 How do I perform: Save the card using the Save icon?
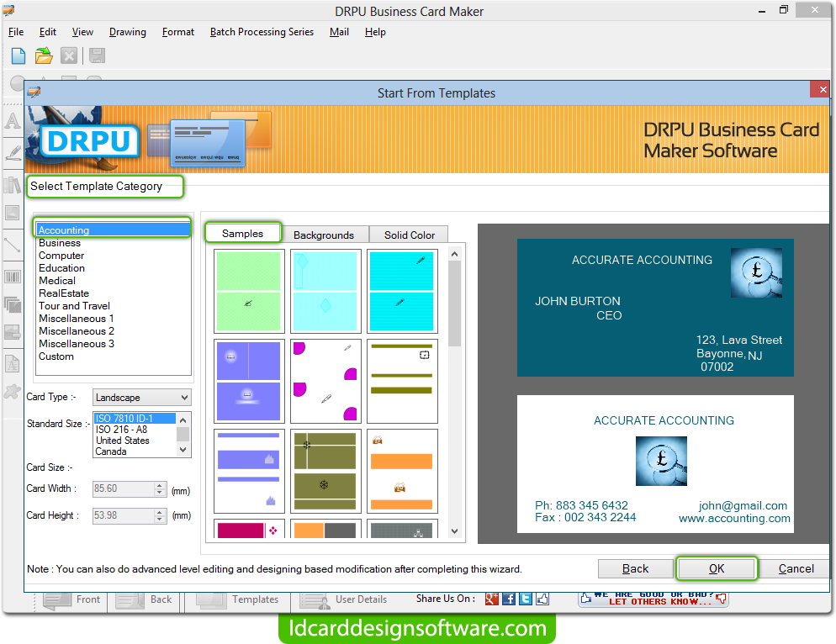(x=95, y=55)
